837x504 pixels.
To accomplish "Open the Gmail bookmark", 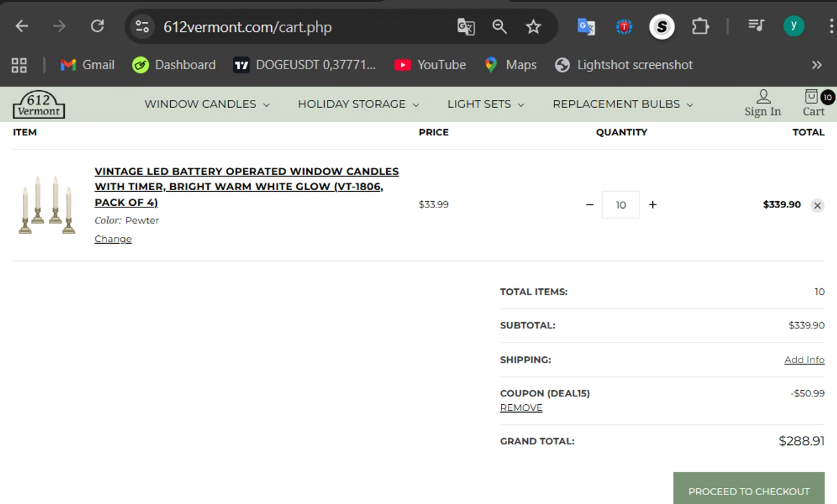I will [88, 65].
